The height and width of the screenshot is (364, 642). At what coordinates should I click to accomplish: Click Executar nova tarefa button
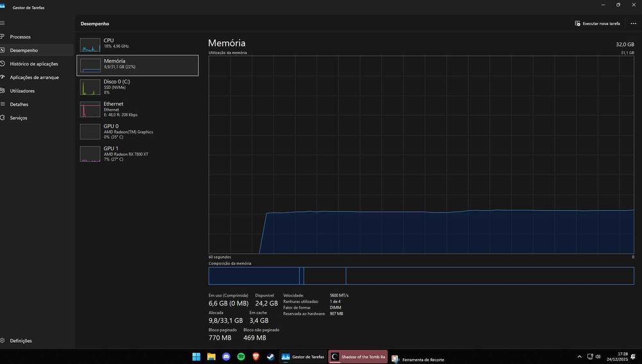pos(597,24)
